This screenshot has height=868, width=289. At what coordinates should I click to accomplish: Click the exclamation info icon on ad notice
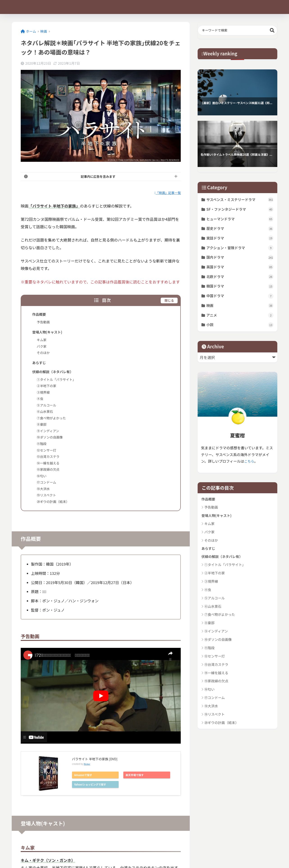pyautogui.click(x=26, y=177)
